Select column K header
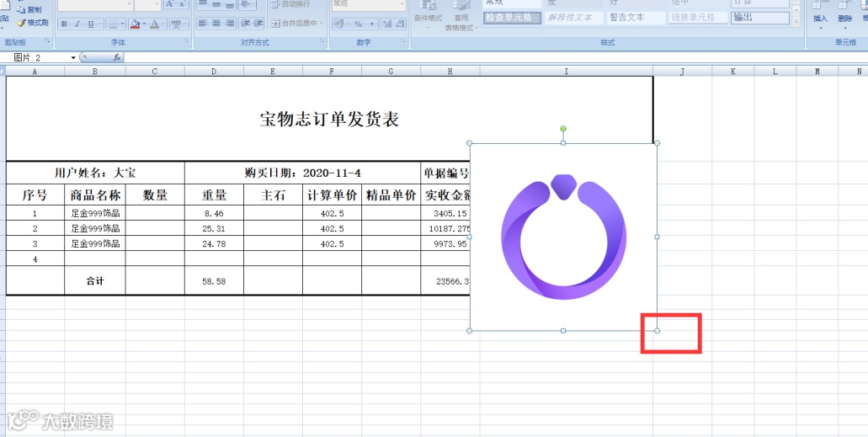The image size is (868, 437). point(733,72)
